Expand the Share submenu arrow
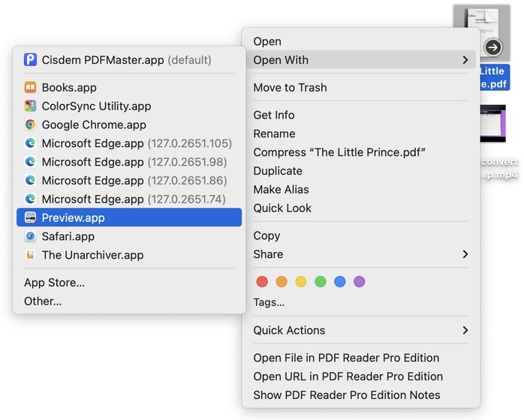This screenshot has width=524, height=420. click(x=465, y=254)
